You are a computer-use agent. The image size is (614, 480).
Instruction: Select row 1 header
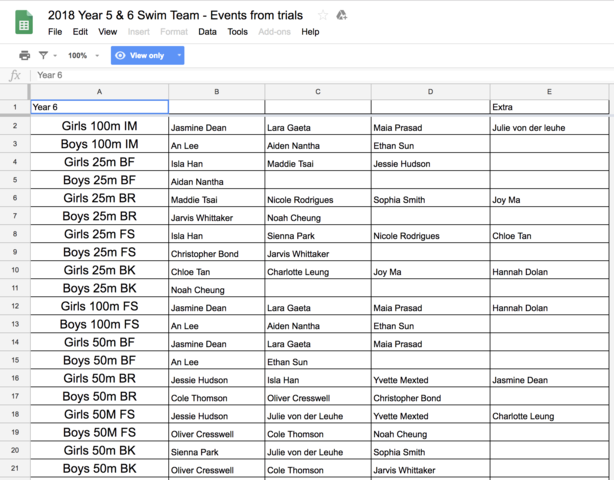[x=15, y=107]
